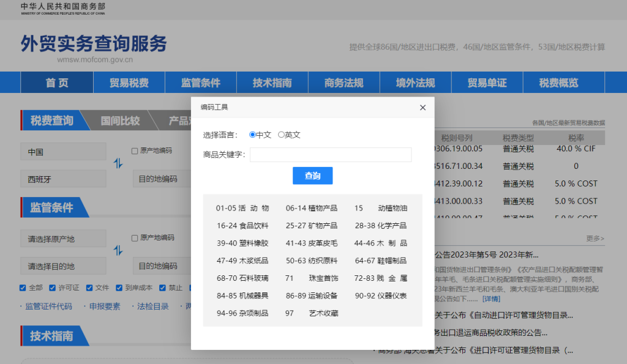Select category 97 艺术收藏
The image size is (627, 364).
pos(312,314)
